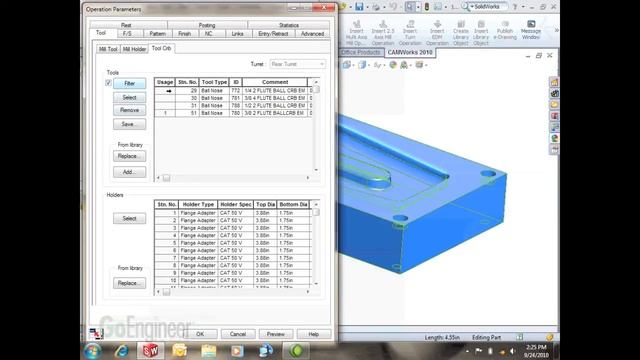Screen dimensions: 640x360
Task: Open the Save icon dropdown arrow
Action: [367, 7]
